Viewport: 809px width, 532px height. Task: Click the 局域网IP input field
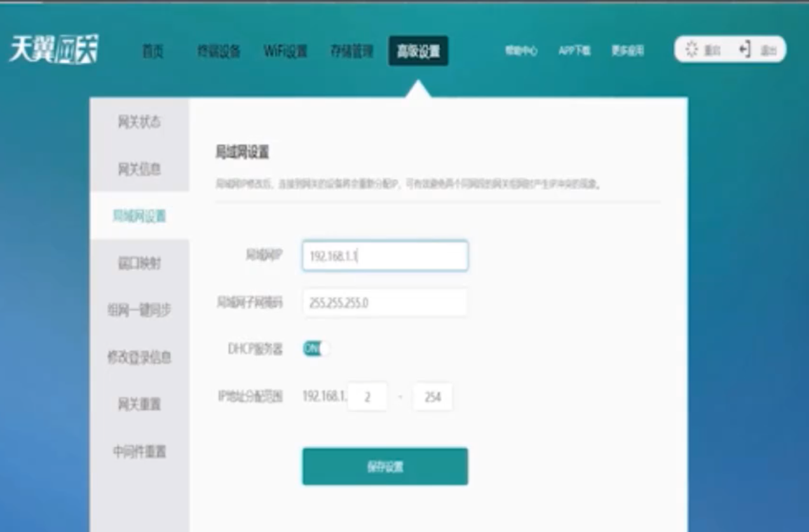point(384,256)
